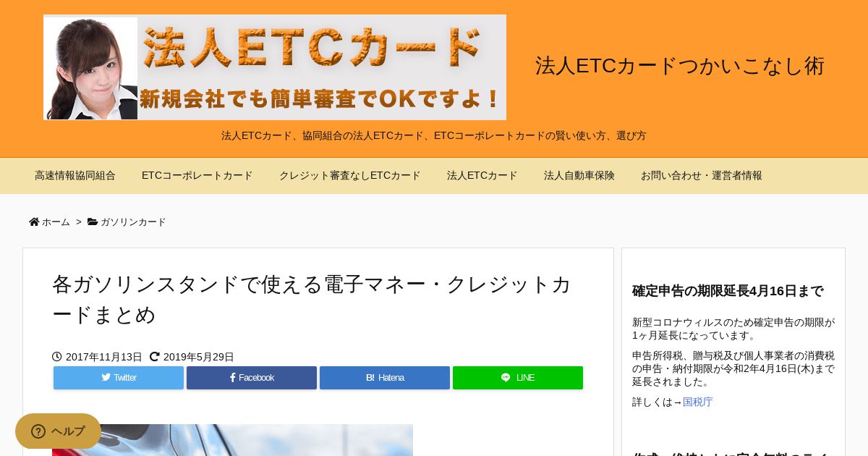Click the 法人ETCカード header banner image
The image size is (868, 456).
coord(275,67)
